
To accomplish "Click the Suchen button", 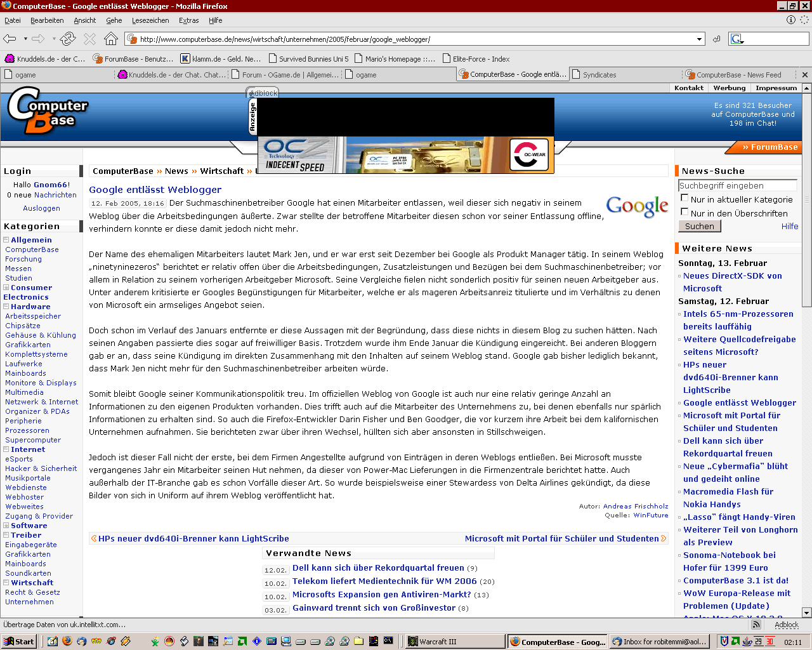I will [700, 226].
